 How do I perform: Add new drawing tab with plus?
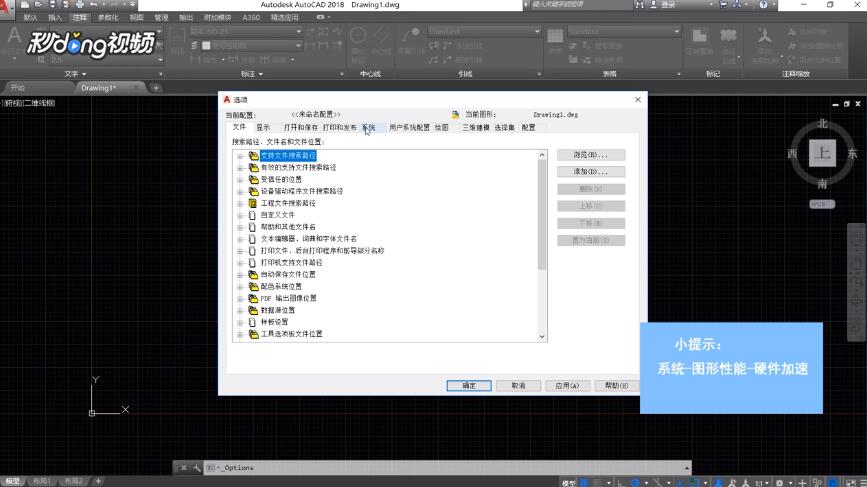point(156,88)
